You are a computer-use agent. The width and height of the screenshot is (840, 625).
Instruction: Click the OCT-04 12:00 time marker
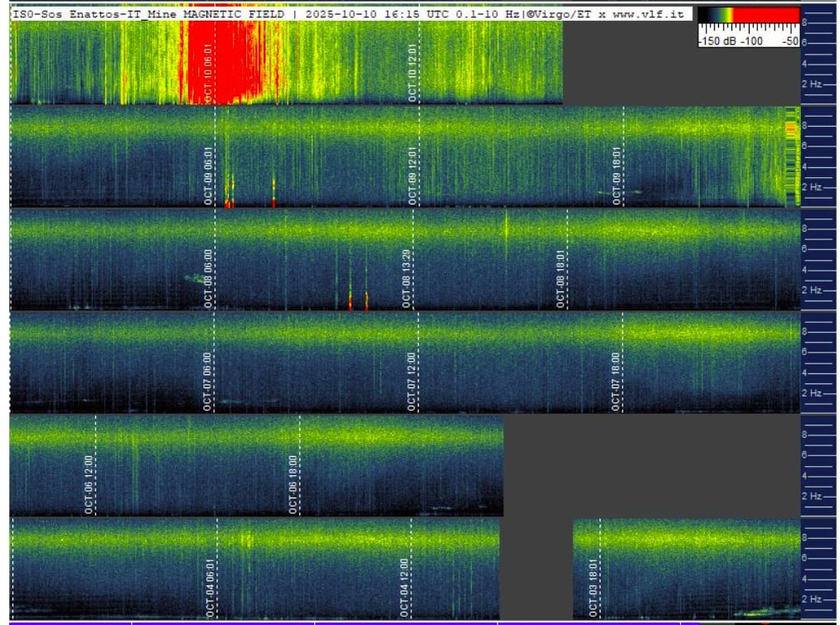[x=404, y=588]
